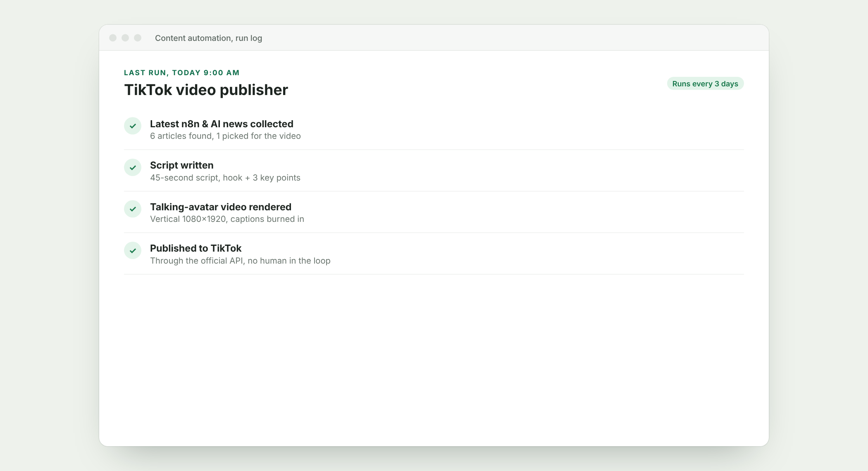Click the checkmark icon next to Script written
The image size is (868, 471).
tap(133, 167)
